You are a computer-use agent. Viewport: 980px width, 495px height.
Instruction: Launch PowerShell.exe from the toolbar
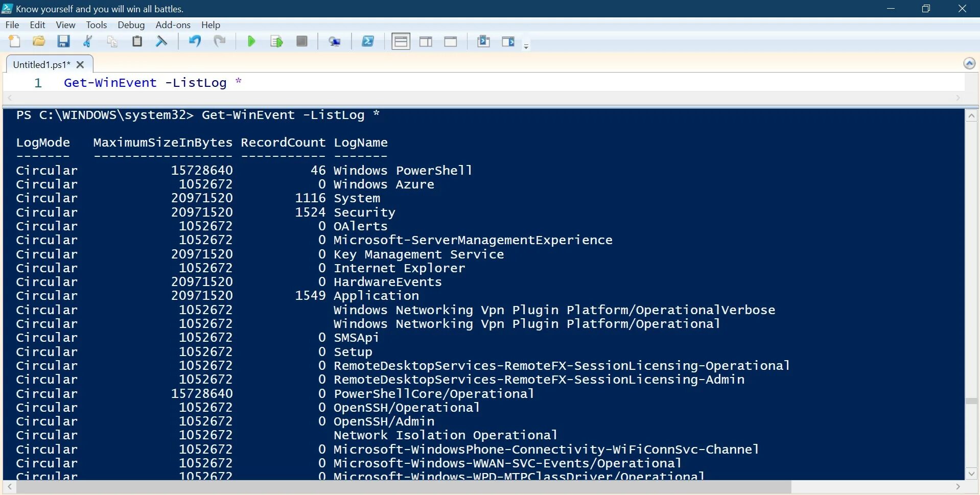[x=368, y=41]
